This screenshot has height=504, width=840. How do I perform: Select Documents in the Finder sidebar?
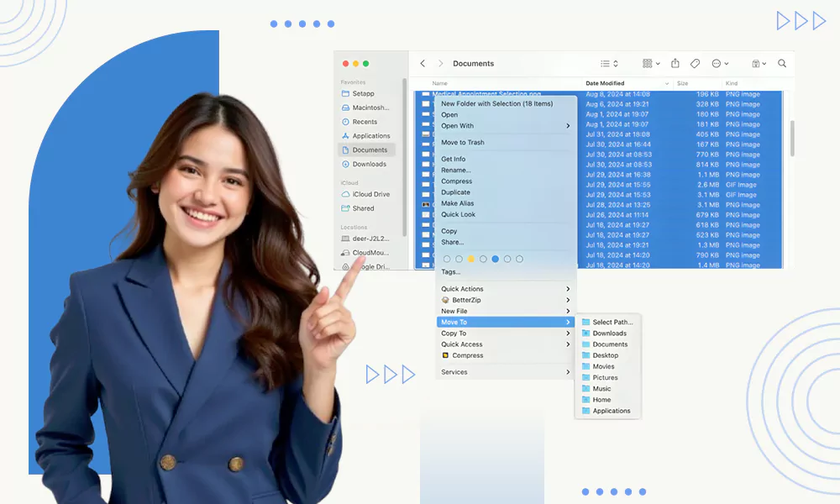point(367,150)
